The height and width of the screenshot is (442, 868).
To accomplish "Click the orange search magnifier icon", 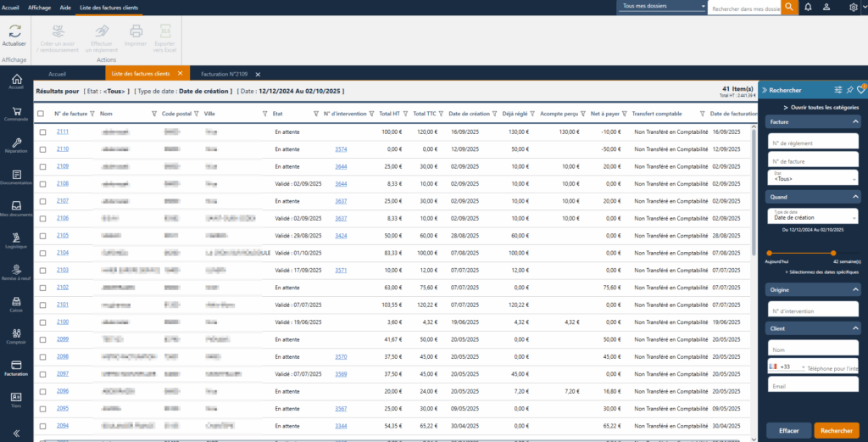I will click(x=789, y=7).
